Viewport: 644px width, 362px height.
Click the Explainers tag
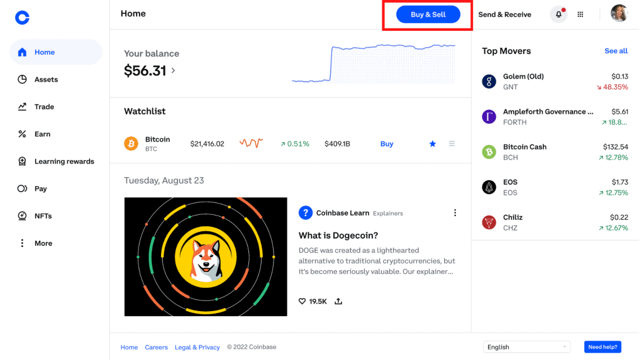tap(387, 214)
